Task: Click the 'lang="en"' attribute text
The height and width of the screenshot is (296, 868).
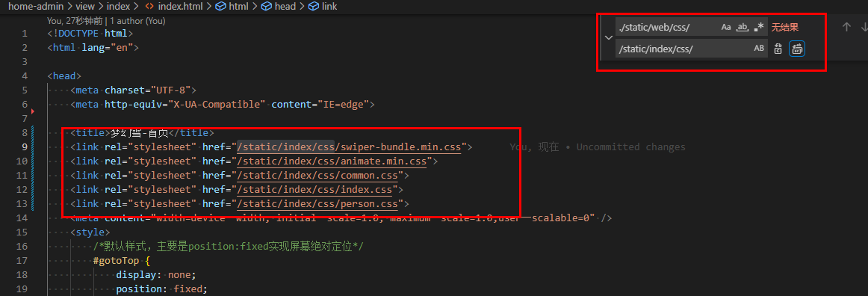Action: pos(107,48)
